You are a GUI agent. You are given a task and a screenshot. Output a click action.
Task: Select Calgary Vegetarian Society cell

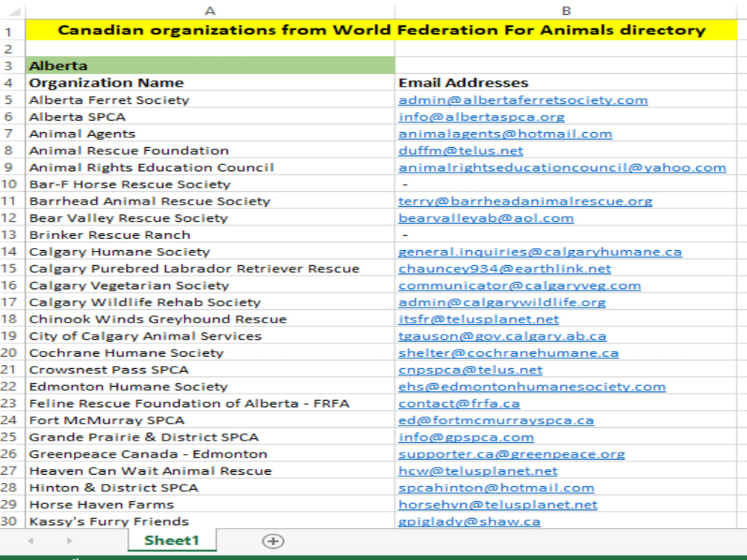pyautogui.click(x=210, y=285)
